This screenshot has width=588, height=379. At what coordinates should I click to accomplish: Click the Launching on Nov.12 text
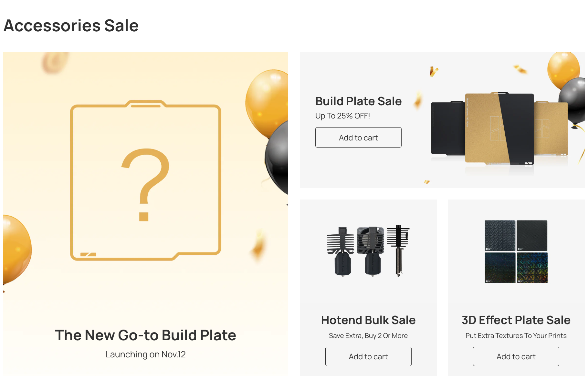(145, 354)
